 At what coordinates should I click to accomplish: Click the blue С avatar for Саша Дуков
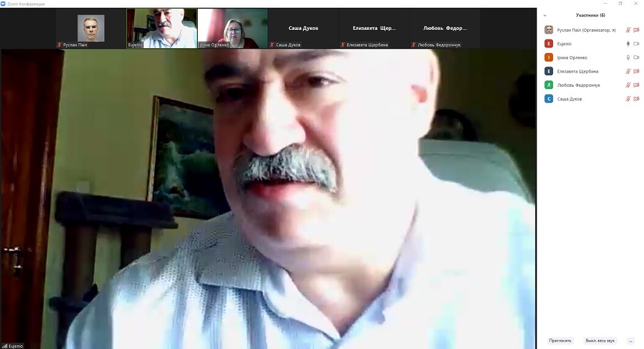point(549,99)
